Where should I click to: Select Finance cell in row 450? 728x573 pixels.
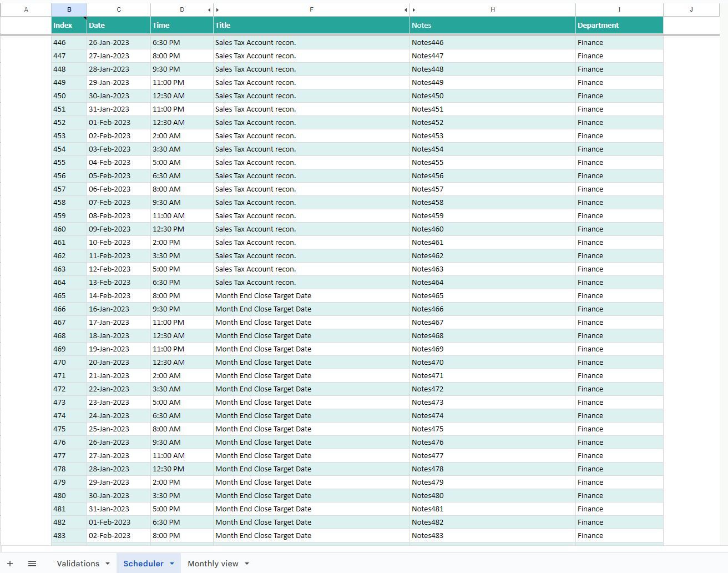pyautogui.click(x=619, y=96)
